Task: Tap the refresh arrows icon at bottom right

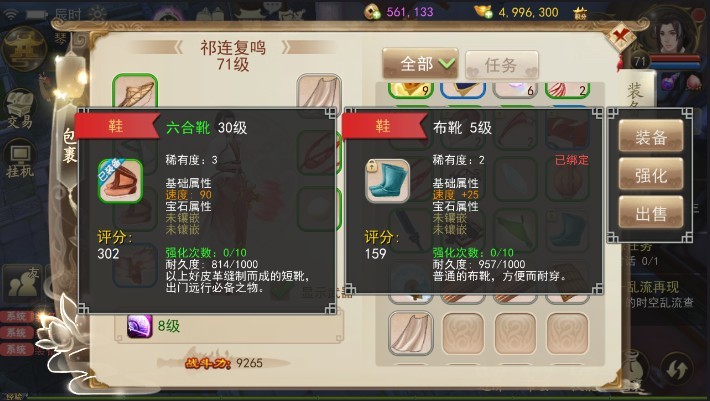Action: pos(677,370)
